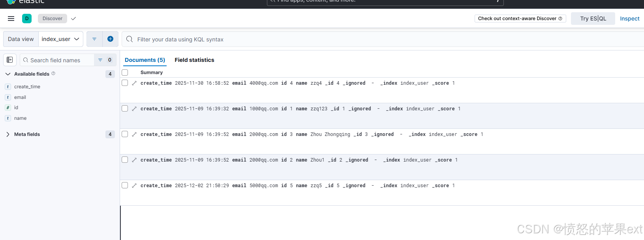Click the create_time field type icon

[8, 87]
